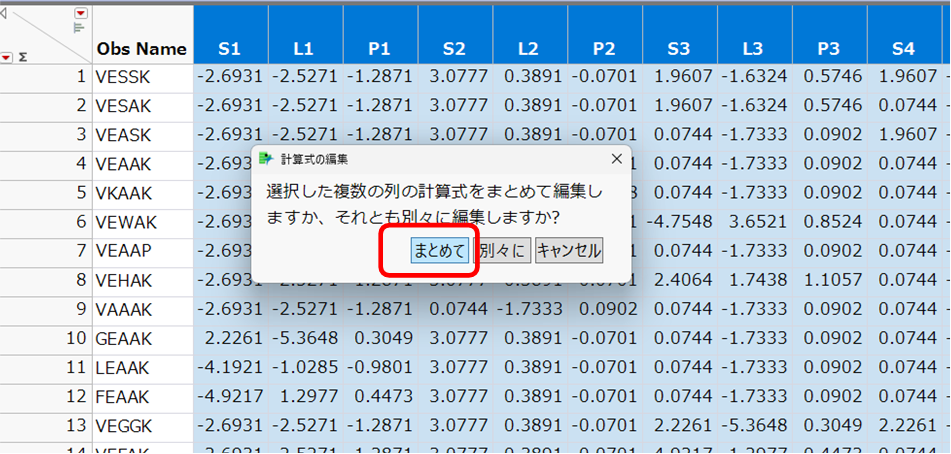Image resolution: width=951 pixels, height=454 pixels.
Task: Select row number 2
Action: [45, 106]
